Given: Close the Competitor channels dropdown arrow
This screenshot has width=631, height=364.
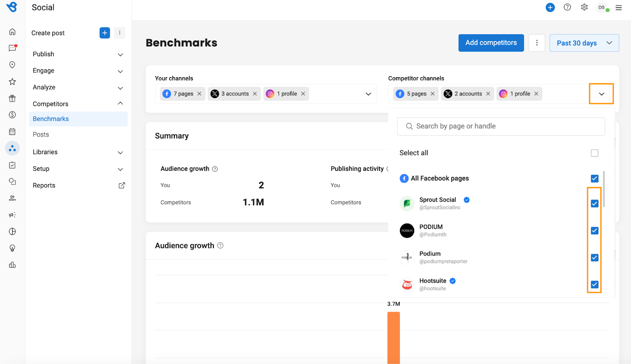Looking at the screenshot, I should tap(601, 94).
